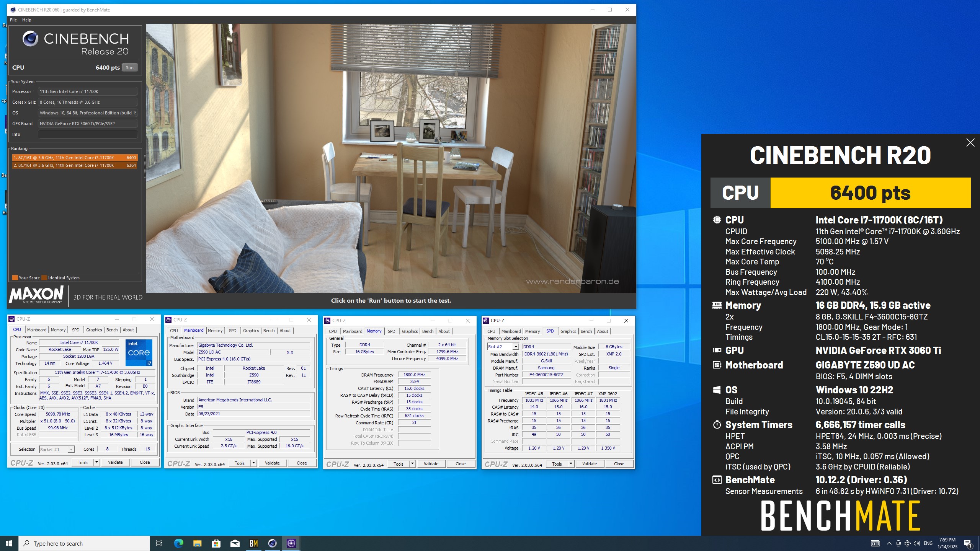Viewport: 980px width, 551px height.
Task: Click the Cinebench icon in the window title bar
Action: coord(13,10)
